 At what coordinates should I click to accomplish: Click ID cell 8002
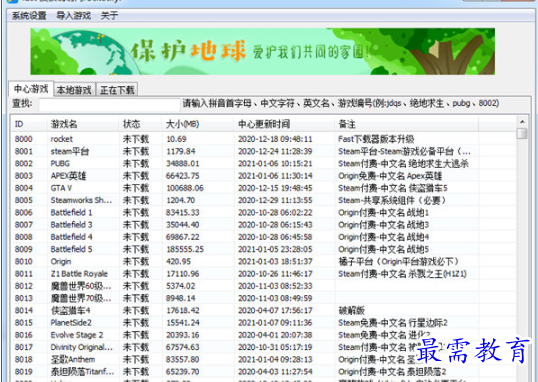pos(24,164)
